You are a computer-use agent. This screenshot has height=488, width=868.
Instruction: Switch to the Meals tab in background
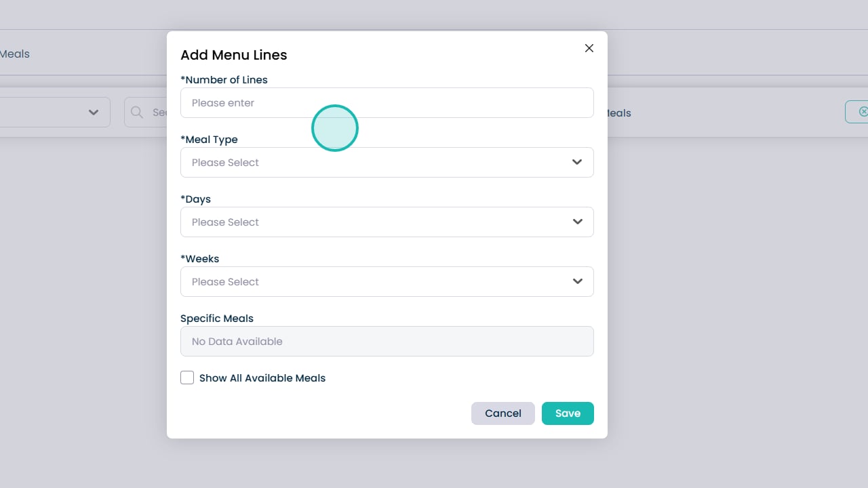tap(15, 54)
